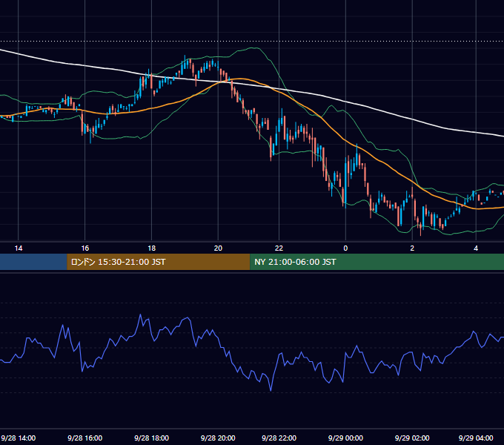Click the 18 hour label on price chart axis
Image resolution: width=504 pixels, height=445 pixels.
coord(151,248)
